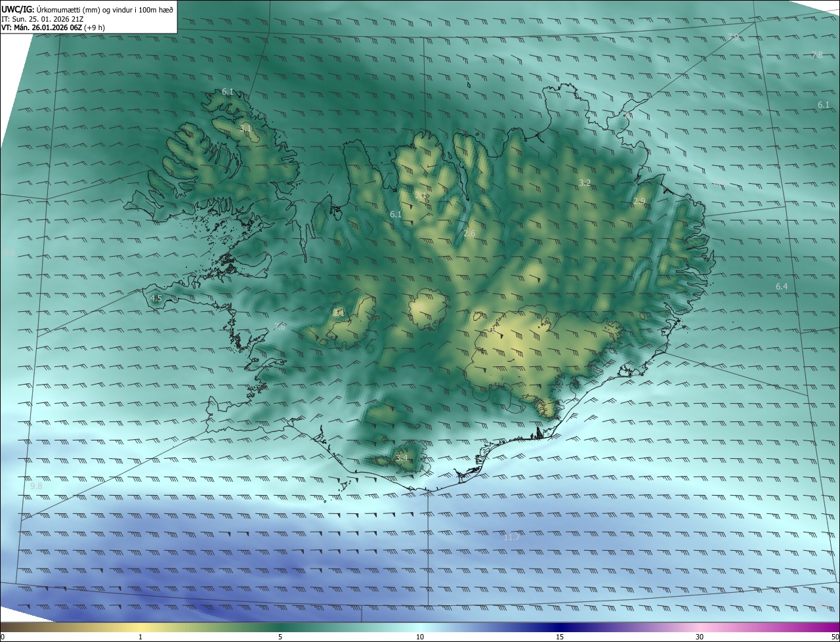This screenshot has width=840, height=642.
Task: Click the 11.7 value in the southern ocean
Action: pos(512,537)
